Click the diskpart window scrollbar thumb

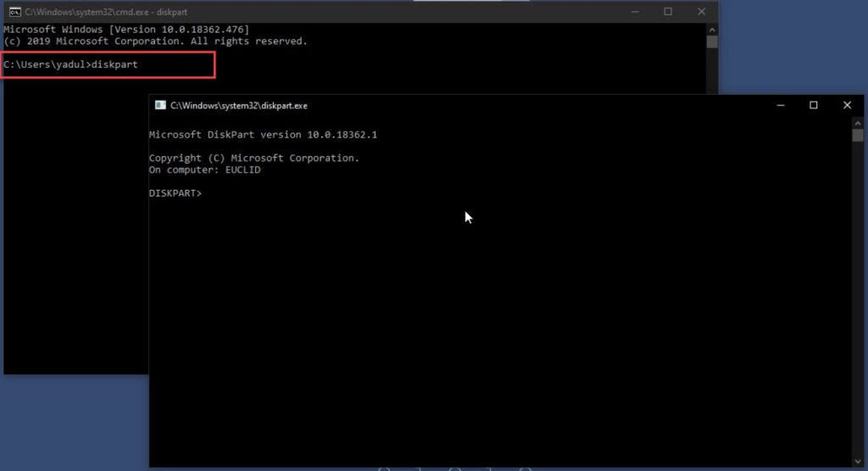[858, 136]
